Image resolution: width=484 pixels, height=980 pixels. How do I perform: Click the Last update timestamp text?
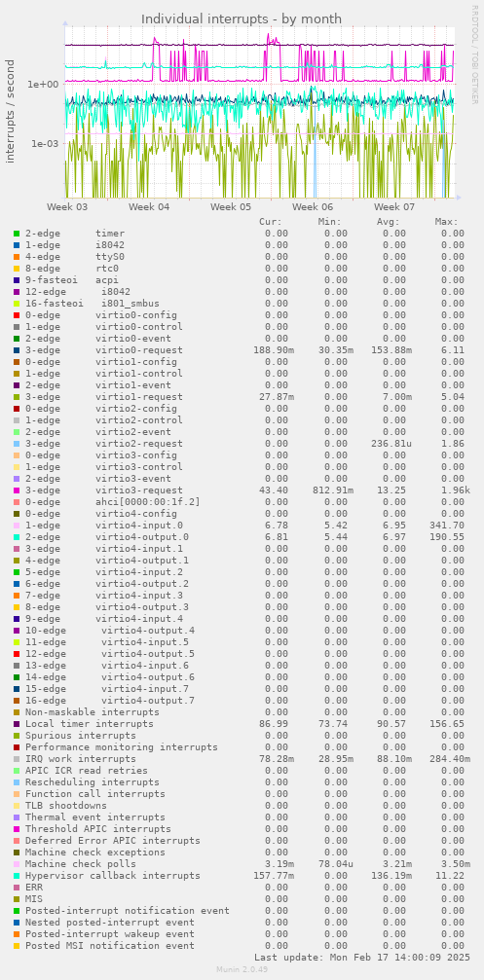click(x=362, y=957)
